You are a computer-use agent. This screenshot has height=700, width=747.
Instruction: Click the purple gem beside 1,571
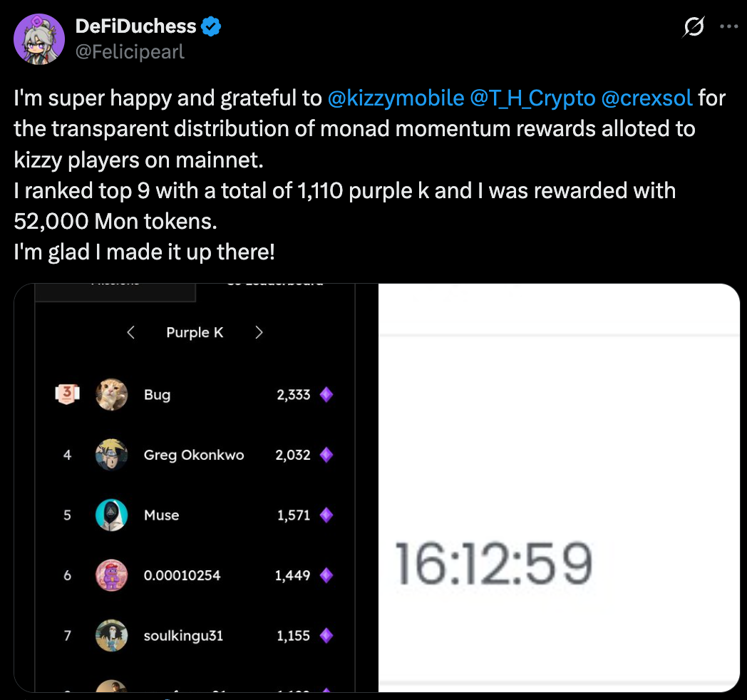[326, 515]
